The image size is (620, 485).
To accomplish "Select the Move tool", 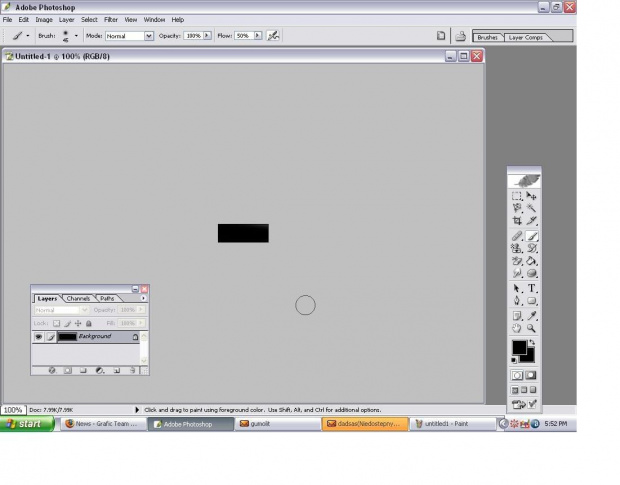I will coord(531,196).
